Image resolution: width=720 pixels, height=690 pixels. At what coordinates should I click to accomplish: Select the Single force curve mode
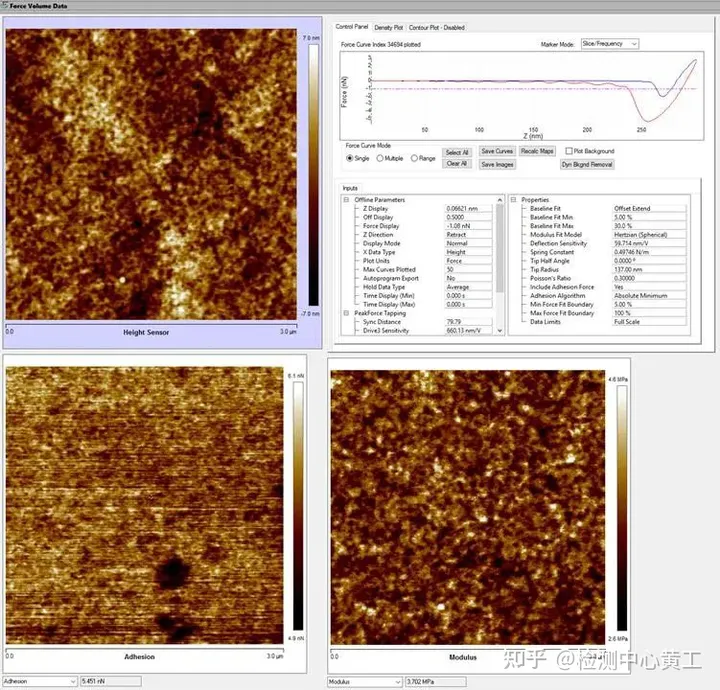351,158
